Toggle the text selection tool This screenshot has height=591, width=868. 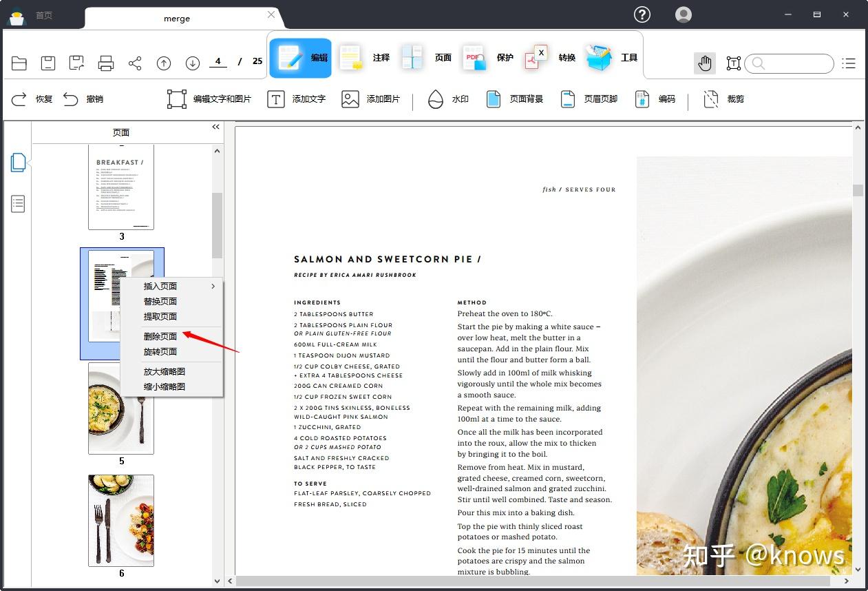734,63
